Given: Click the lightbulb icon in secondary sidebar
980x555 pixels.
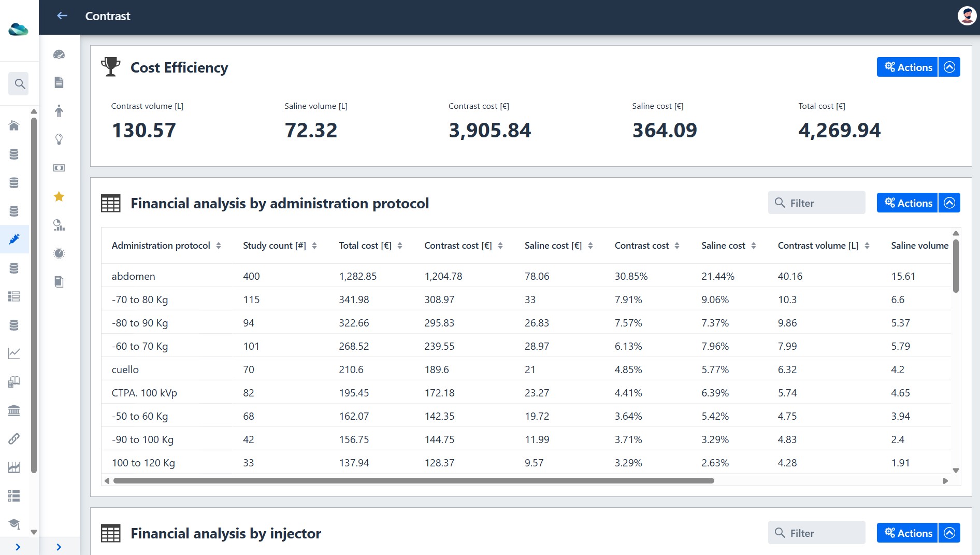Looking at the screenshot, I should point(59,139).
